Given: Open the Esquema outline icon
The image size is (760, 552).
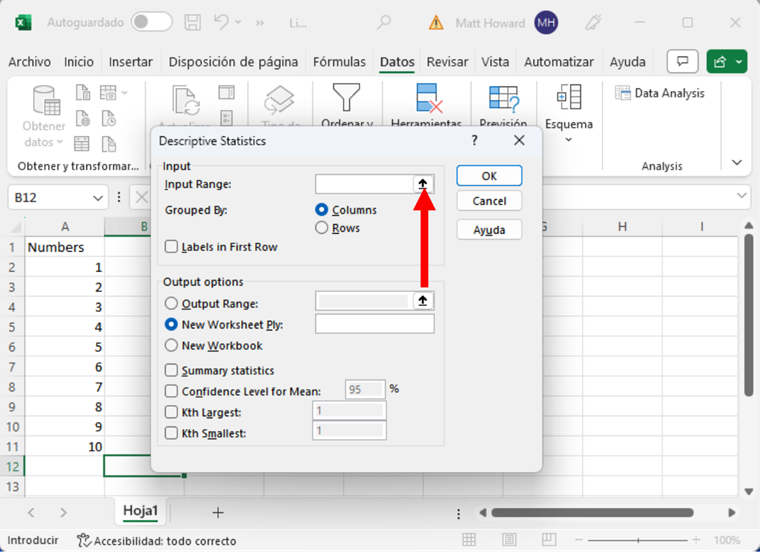Looking at the screenshot, I should 569,98.
